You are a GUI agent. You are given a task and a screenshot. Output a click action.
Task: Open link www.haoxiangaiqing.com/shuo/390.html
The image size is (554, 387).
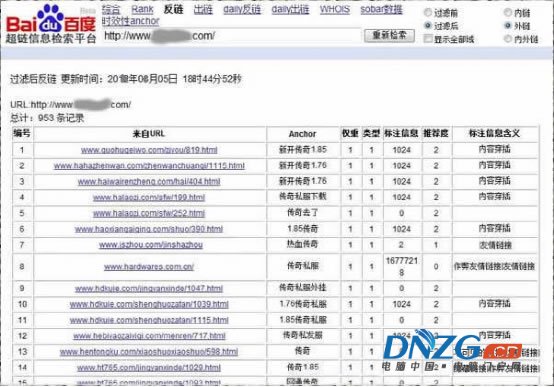(x=149, y=229)
